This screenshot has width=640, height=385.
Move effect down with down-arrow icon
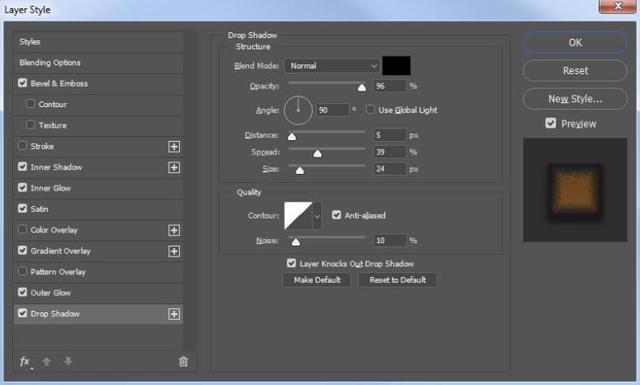coord(68,361)
